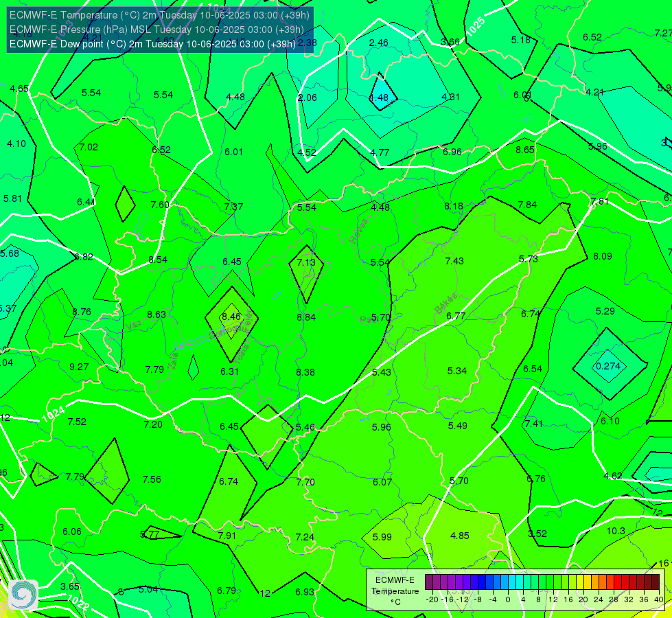Click the 5.43 dew point value

[x=382, y=372]
